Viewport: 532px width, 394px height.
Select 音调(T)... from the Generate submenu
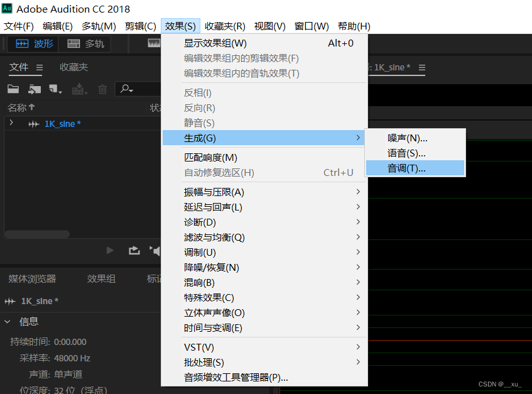[415, 168]
